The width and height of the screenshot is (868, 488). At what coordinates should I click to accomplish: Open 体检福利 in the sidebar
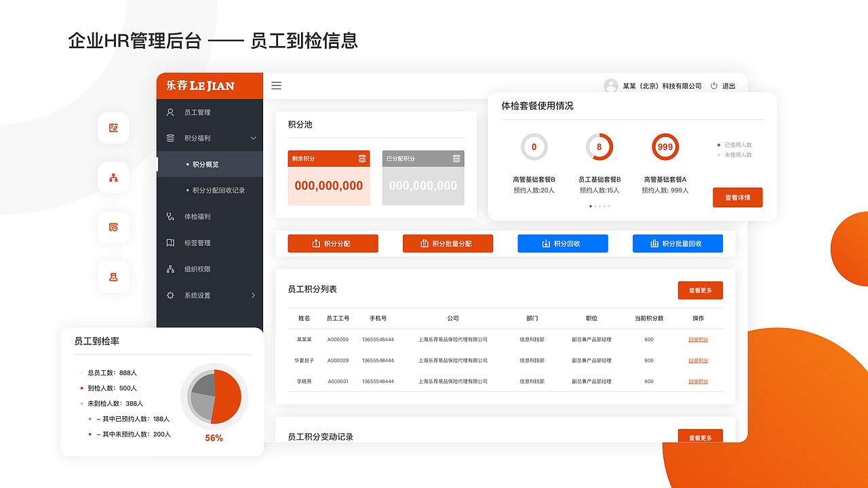pyautogui.click(x=210, y=217)
